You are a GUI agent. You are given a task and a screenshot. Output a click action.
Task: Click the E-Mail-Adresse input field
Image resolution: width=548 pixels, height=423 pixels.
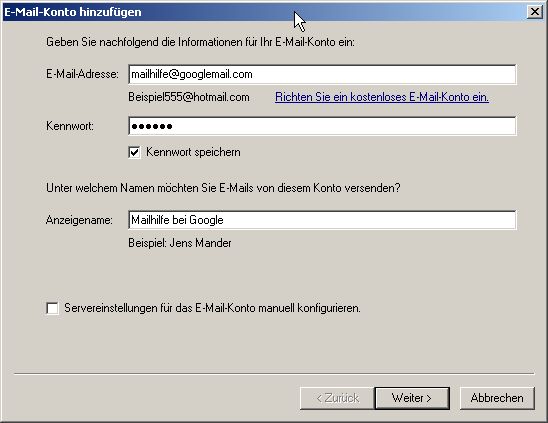[322, 74]
